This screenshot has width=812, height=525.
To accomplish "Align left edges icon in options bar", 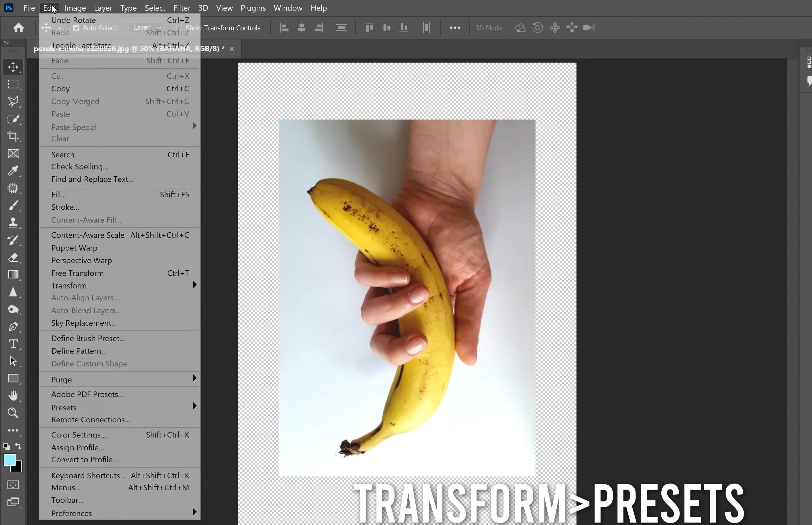I will coord(284,27).
